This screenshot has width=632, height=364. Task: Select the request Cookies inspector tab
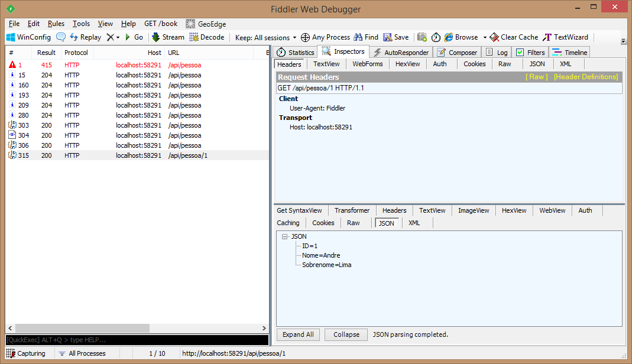(x=474, y=64)
